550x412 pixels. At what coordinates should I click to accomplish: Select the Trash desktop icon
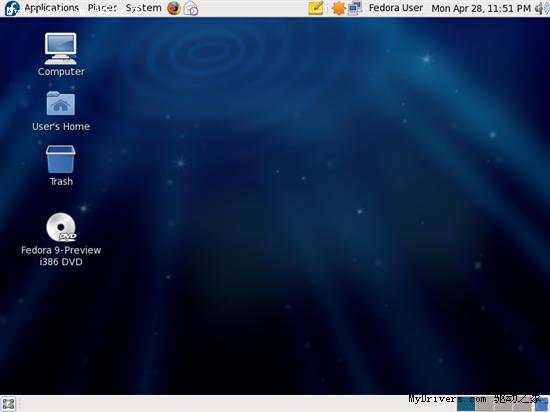click(x=61, y=159)
